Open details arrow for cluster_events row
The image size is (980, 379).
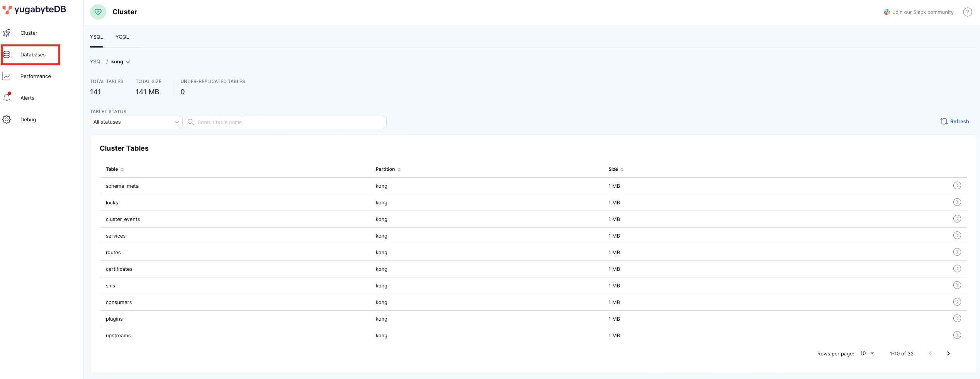tap(957, 219)
